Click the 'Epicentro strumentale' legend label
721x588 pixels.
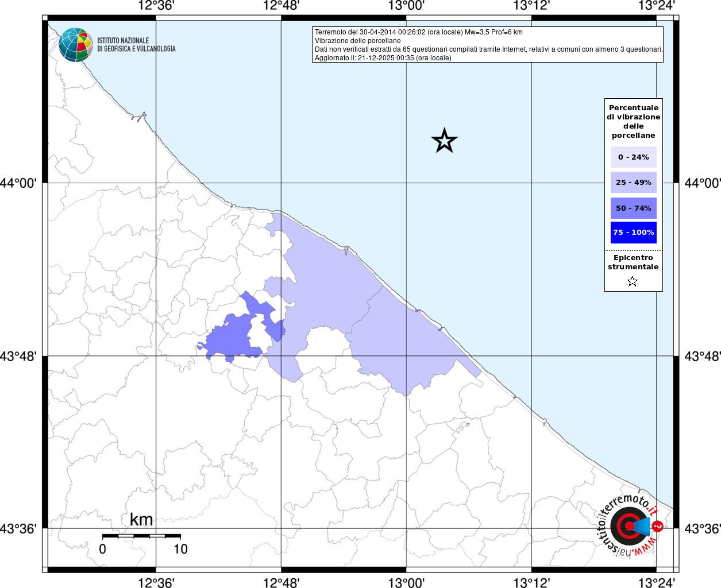pos(633,262)
